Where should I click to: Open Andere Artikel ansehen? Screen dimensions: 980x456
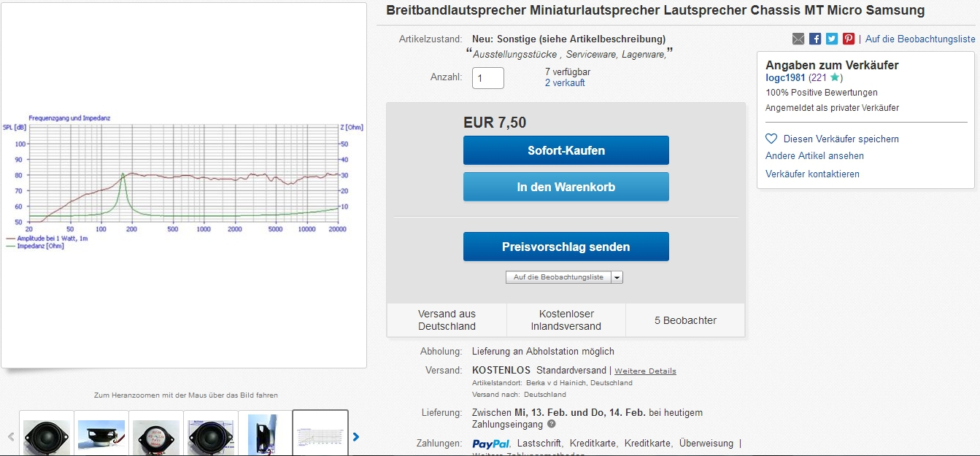pyautogui.click(x=814, y=155)
